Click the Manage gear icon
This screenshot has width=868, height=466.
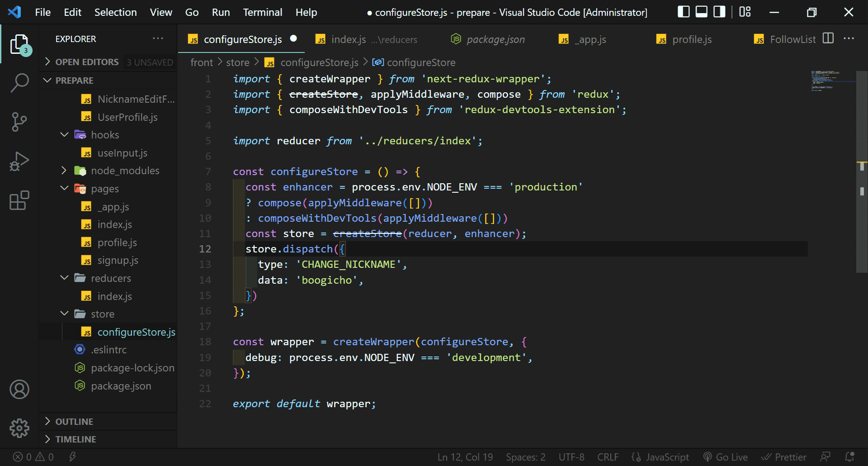[19, 428]
